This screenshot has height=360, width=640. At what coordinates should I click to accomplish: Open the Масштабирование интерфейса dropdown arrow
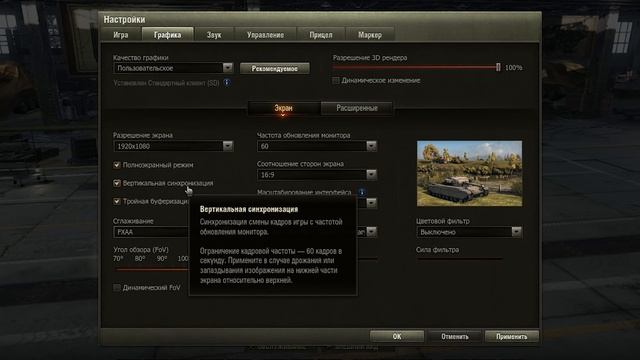coord(371,203)
